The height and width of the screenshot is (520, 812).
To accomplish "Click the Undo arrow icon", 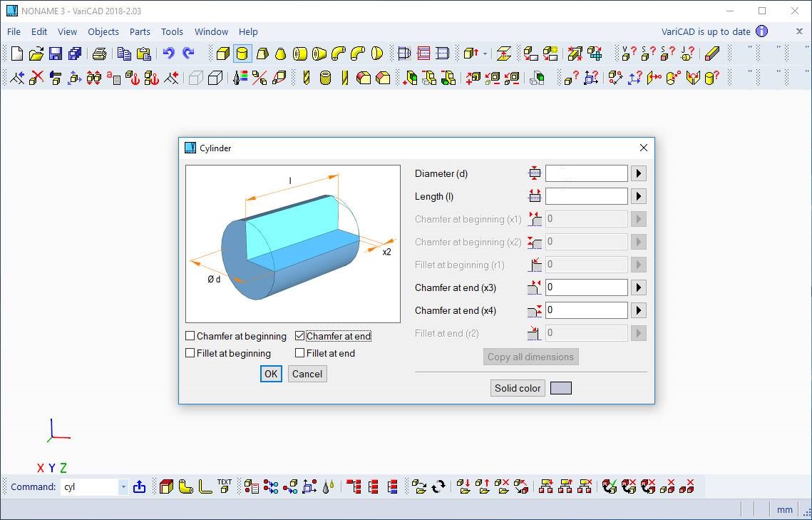I will click(x=169, y=53).
